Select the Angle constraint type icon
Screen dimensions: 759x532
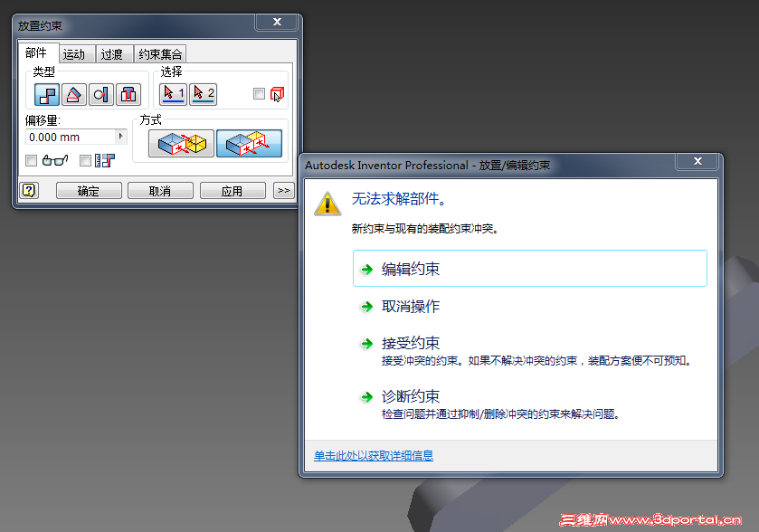coord(72,94)
